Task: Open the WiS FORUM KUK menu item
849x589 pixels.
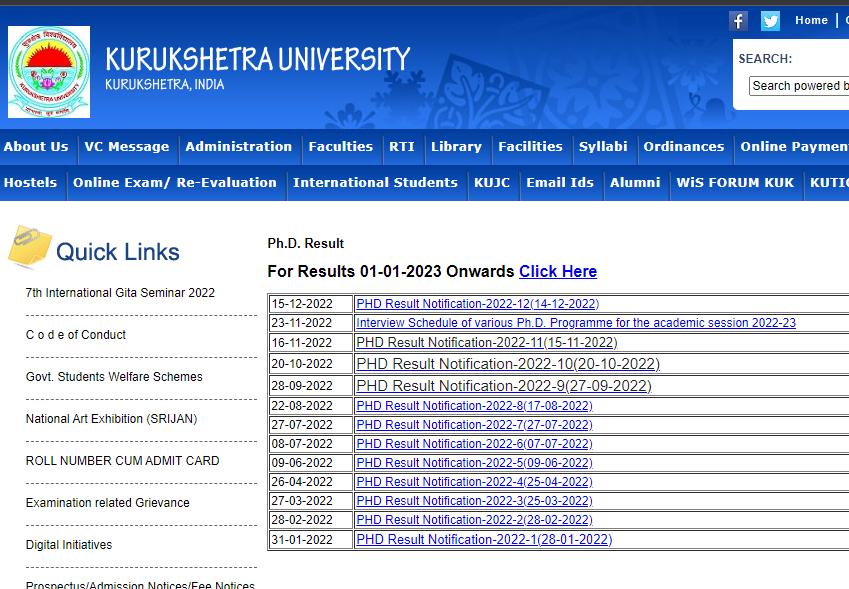Action: point(735,182)
